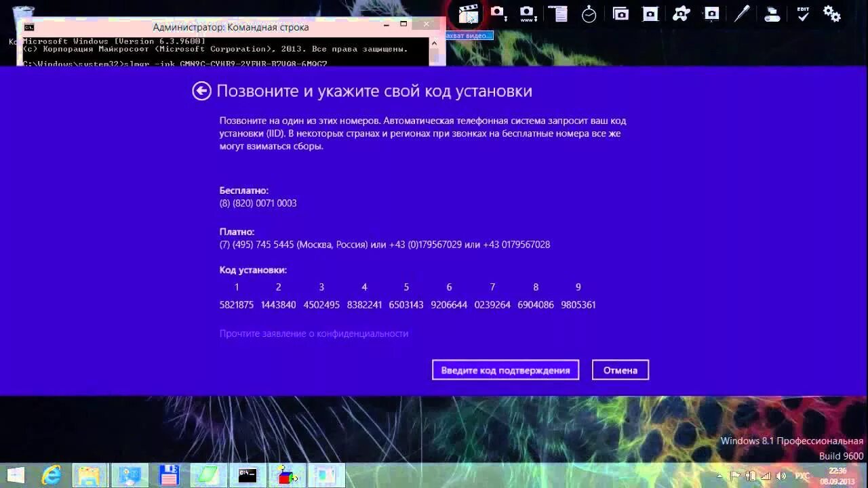Open File Explorer folder icon on taskbar
Viewport: 868px width, 488px height.
[x=90, y=475]
